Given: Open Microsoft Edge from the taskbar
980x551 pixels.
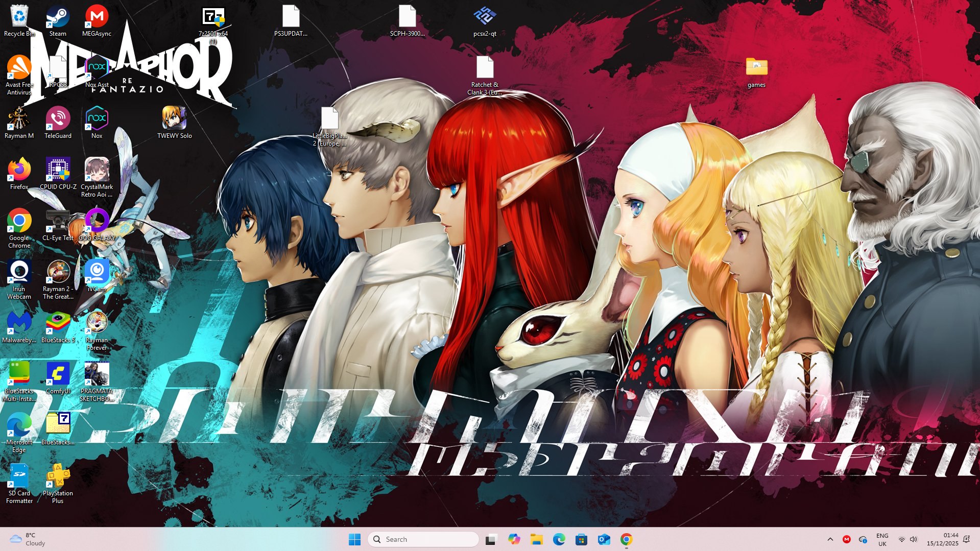Looking at the screenshot, I should [x=559, y=539].
